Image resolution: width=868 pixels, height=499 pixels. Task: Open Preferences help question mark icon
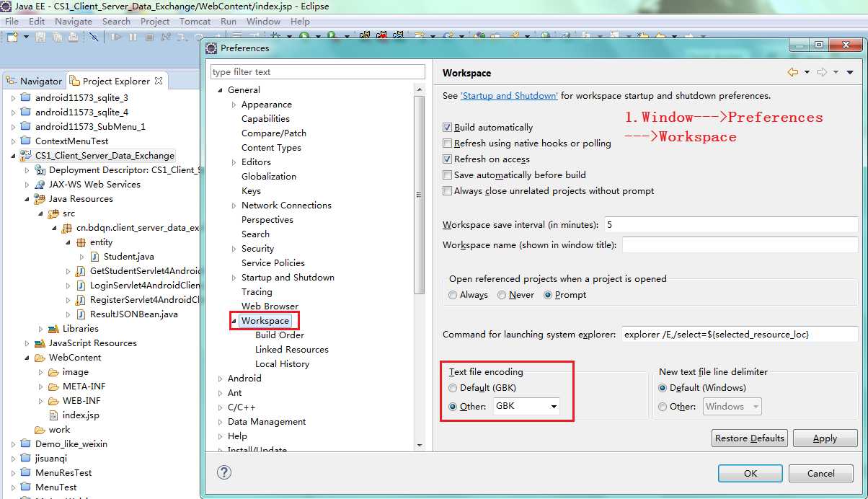pyautogui.click(x=224, y=473)
